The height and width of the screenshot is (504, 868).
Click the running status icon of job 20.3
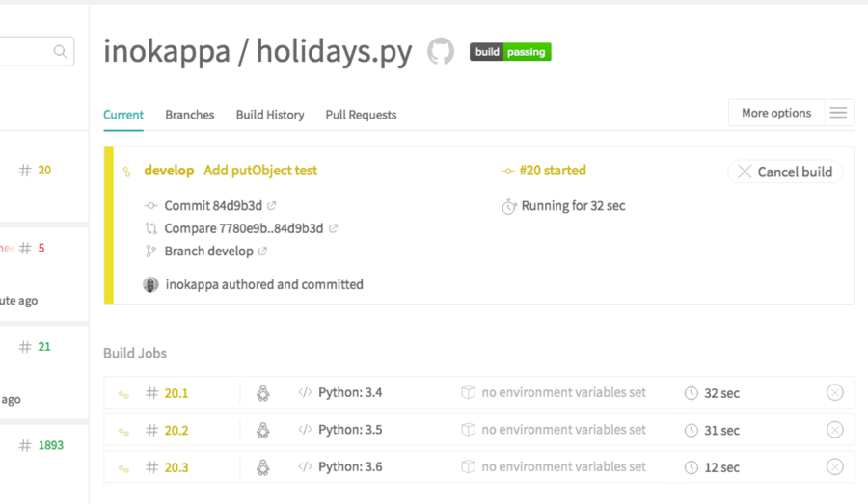pyautogui.click(x=124, y=468)
